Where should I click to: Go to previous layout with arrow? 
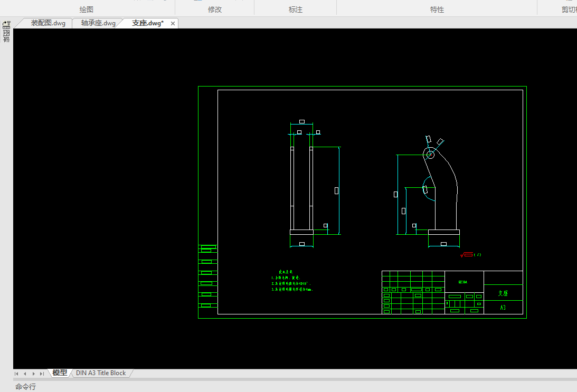pyautogui.click(x=25, y=374)
